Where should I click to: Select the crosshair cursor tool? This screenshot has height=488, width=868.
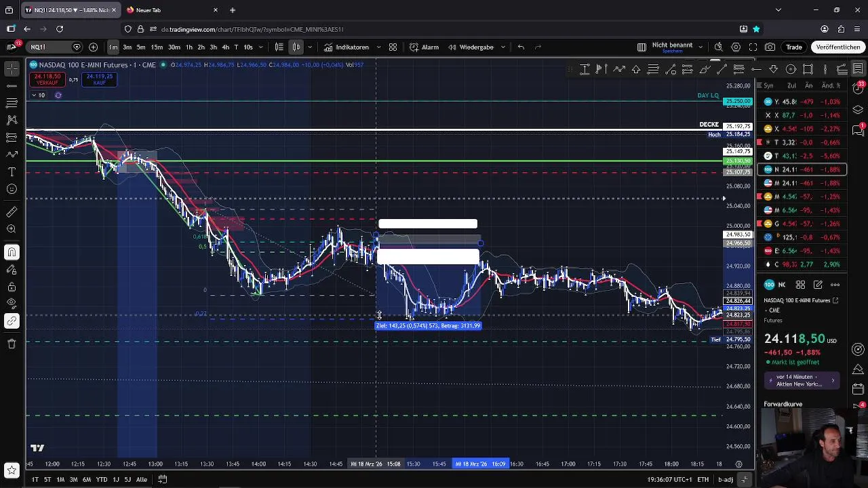(12, 69)
